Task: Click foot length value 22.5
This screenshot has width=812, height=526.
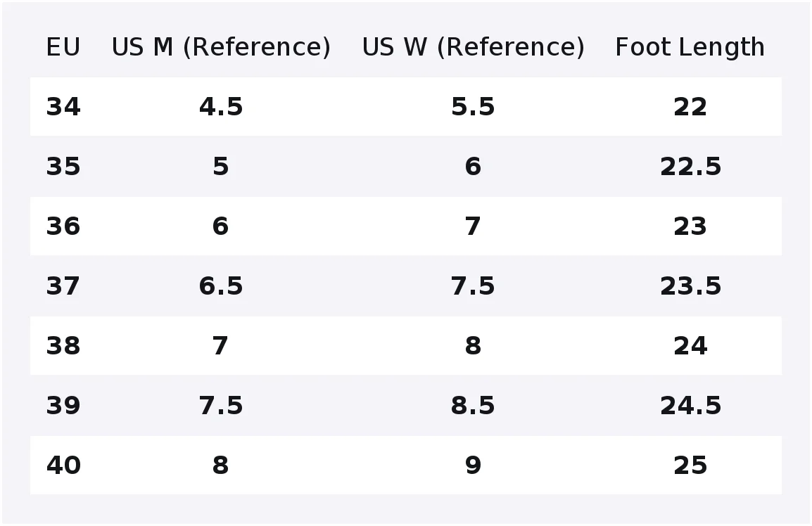Action: coord(690,167)
